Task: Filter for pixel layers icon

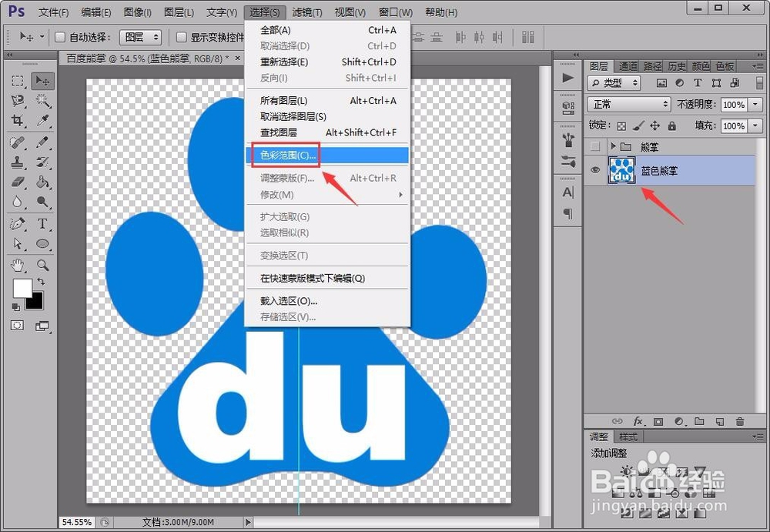Action: coord(662,83)
